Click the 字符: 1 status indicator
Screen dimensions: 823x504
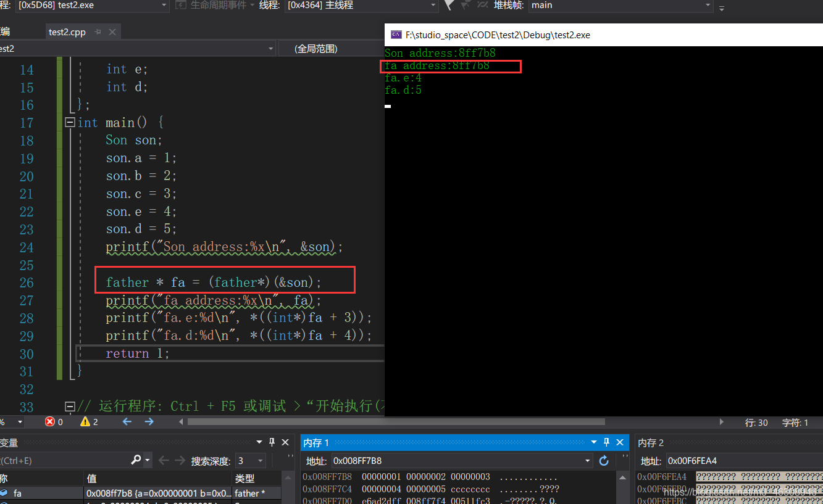coord(795,423)
